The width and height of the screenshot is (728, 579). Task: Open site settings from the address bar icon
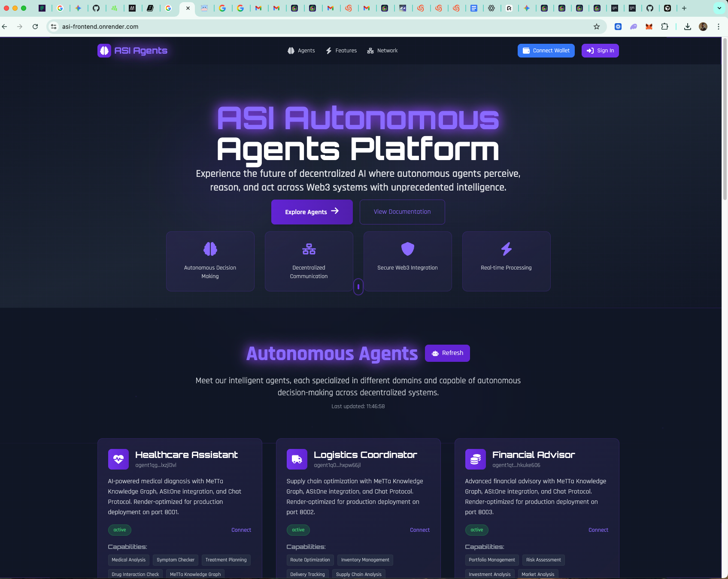coord(54,26)
